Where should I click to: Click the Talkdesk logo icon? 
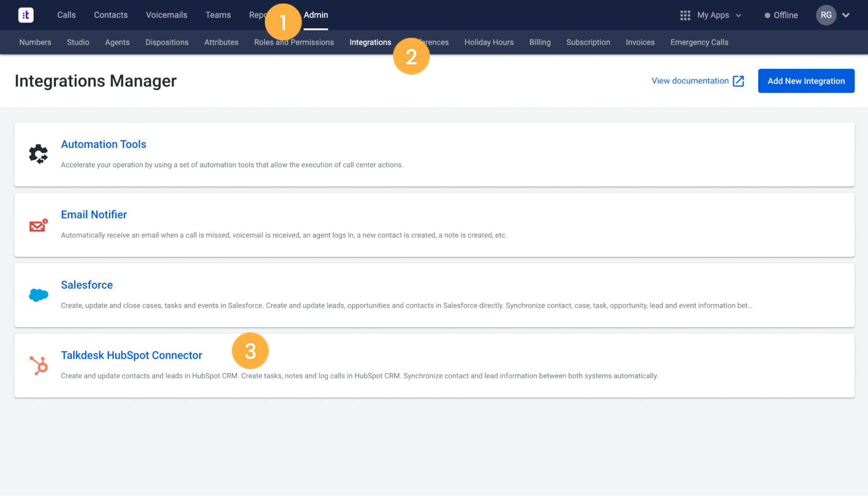tap(26, 15)
